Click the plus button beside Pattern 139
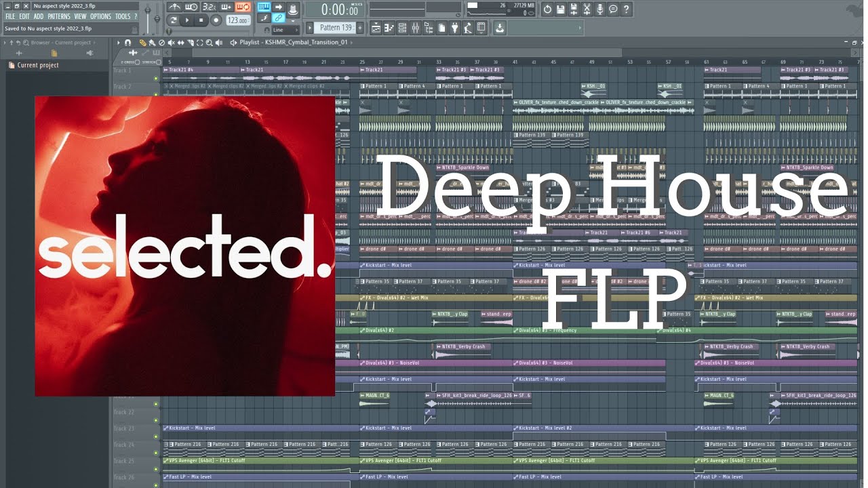Screen dimensions: 868x488 [360, 28]
